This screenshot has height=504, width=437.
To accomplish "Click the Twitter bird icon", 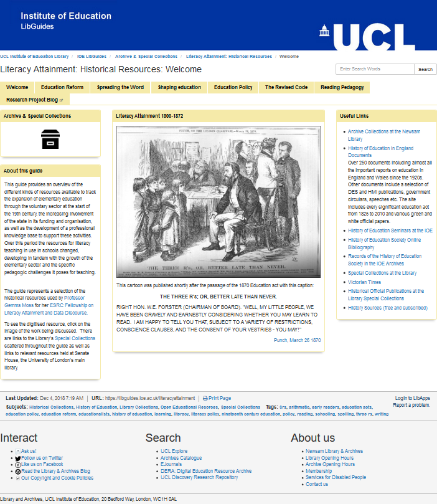I will pyautogui.click(x=18, y=458).
